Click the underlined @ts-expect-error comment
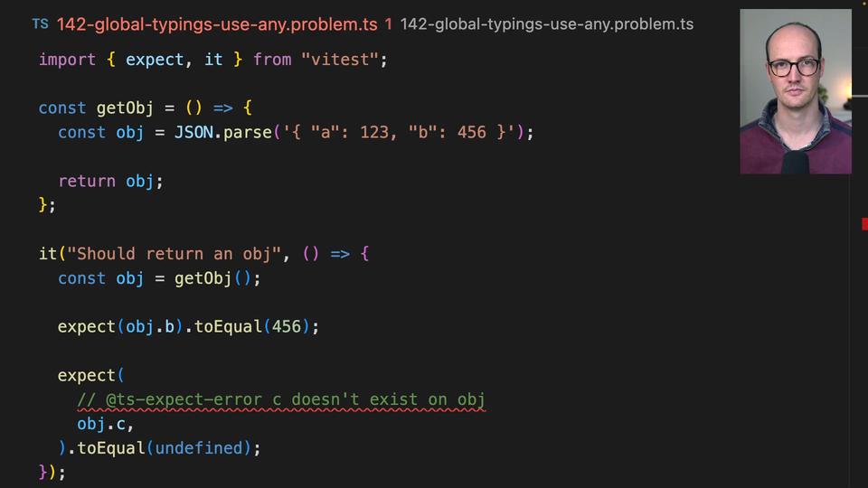The image size is (868, 488). 282,399
